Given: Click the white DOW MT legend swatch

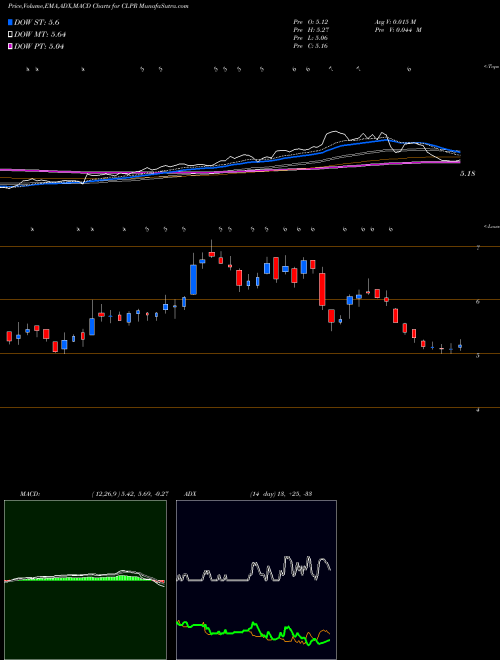Looking at the screenshot, I should (x=10, y=35).
